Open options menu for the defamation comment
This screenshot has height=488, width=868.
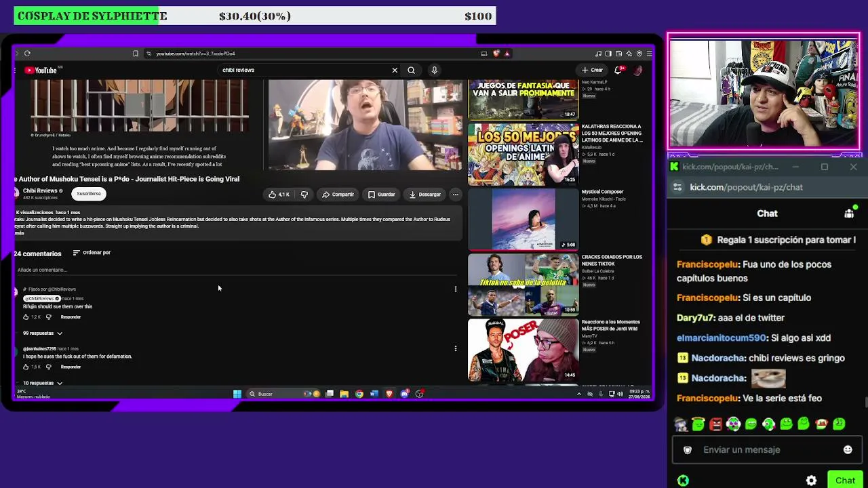point(456,349)
